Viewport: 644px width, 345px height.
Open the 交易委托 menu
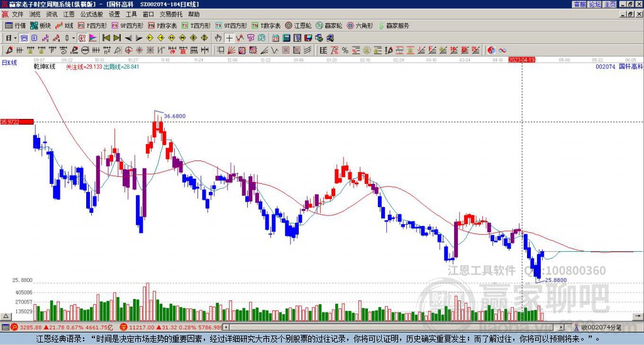(171, 14)
